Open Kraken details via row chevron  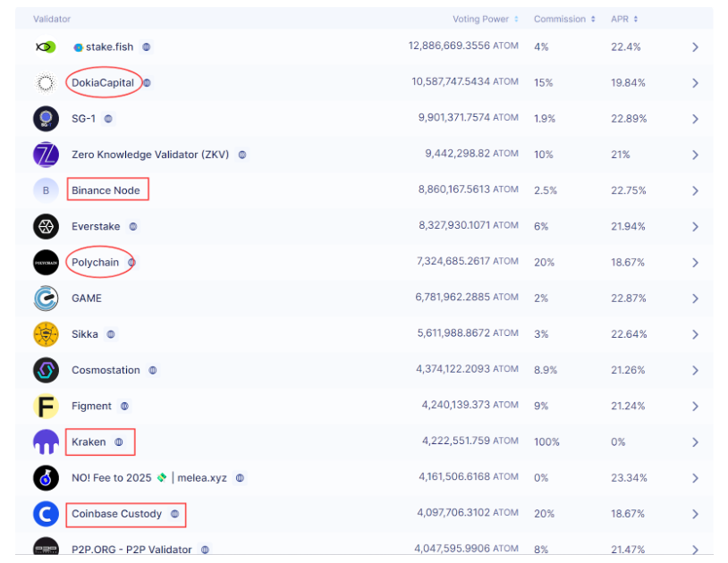pos(695,442)
